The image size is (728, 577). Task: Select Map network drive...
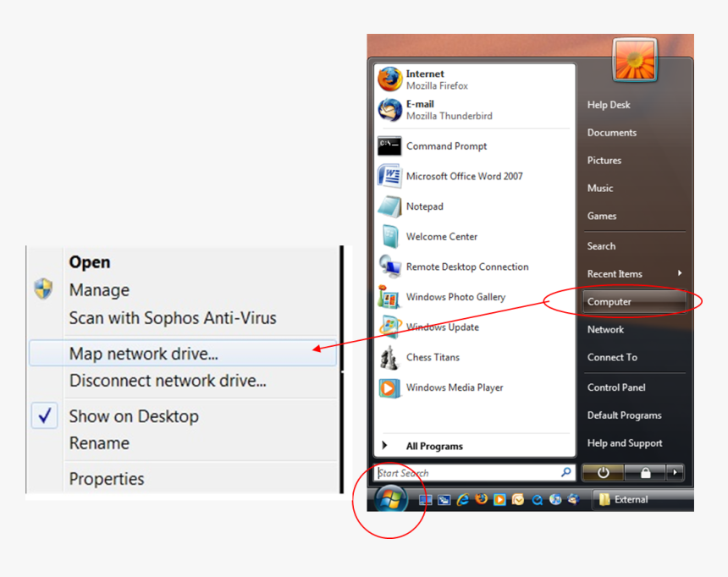tap(183, 354)
